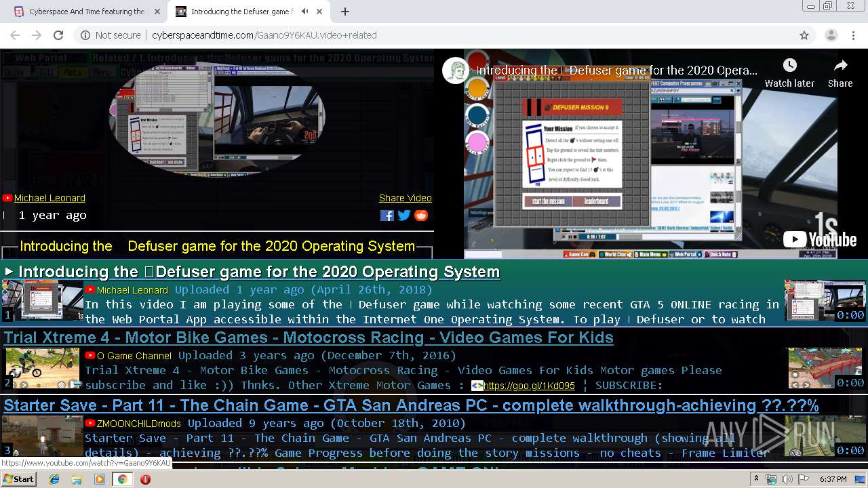Viewport: 868px width, 488px height.
Task: Click the oval video preview thumbnail
Action: 217,119
